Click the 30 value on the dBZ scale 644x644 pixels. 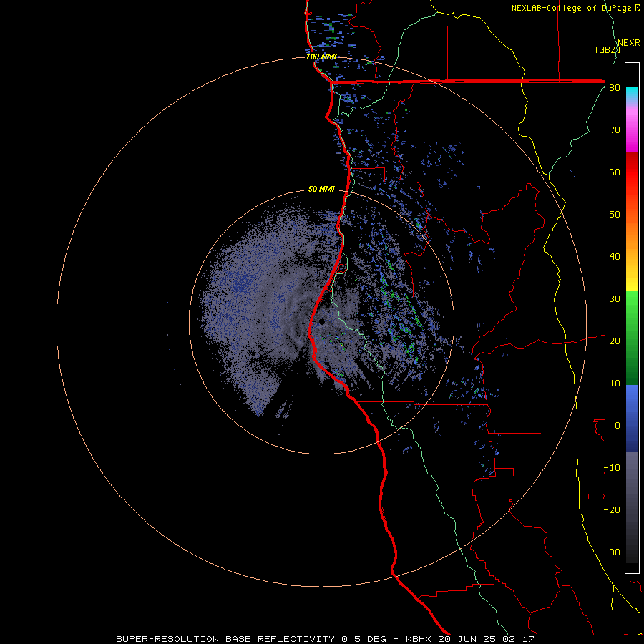point(615,299)
